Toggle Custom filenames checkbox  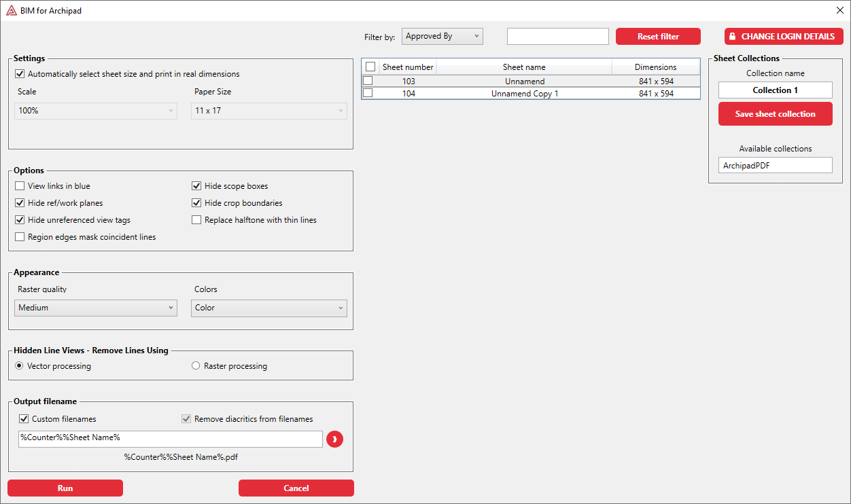coord(24,419)
